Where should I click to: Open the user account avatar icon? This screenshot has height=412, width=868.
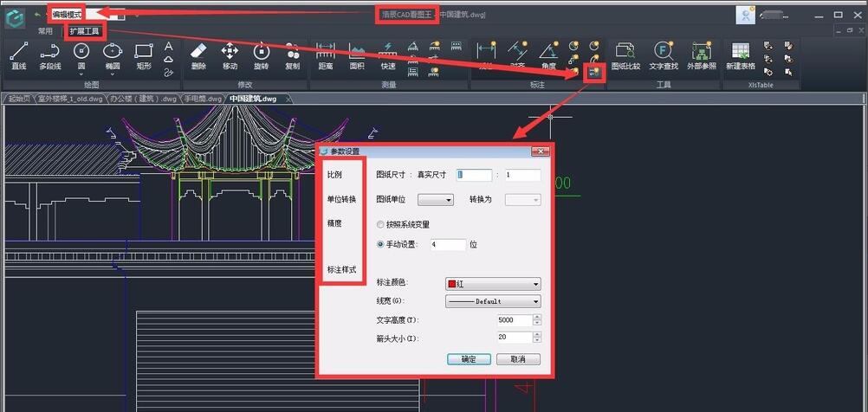[745, 15]
